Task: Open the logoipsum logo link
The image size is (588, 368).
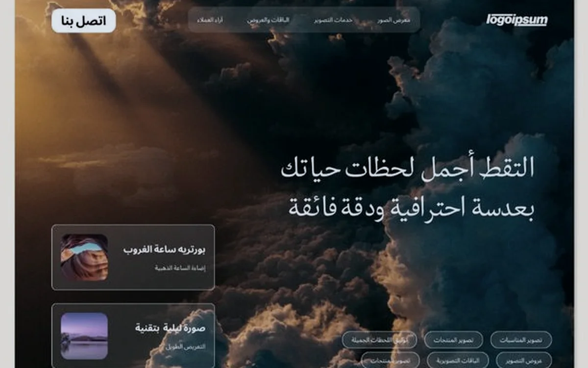Action: point(517,20)
